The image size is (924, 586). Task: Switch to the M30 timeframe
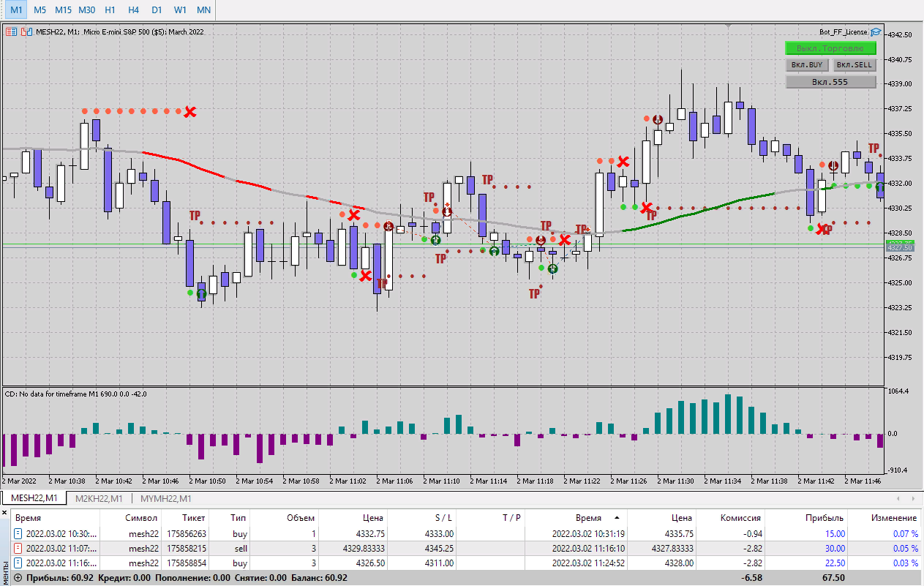click(x=86, y=10)
